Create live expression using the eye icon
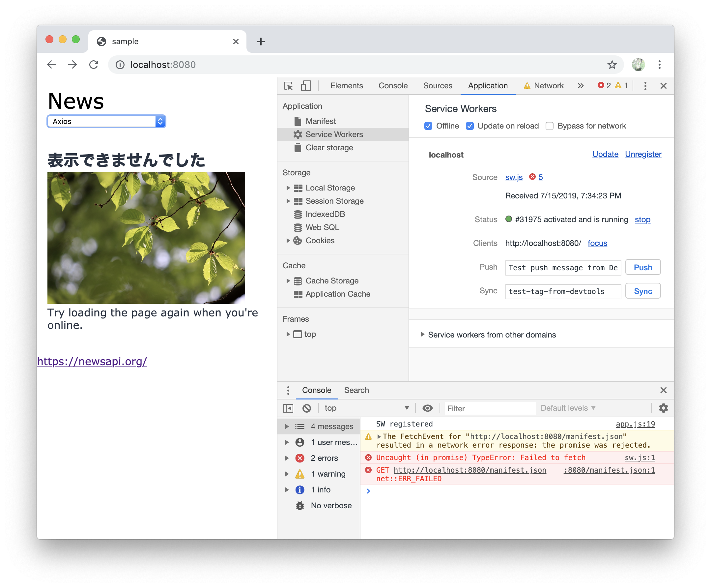 tap(428, 408)
